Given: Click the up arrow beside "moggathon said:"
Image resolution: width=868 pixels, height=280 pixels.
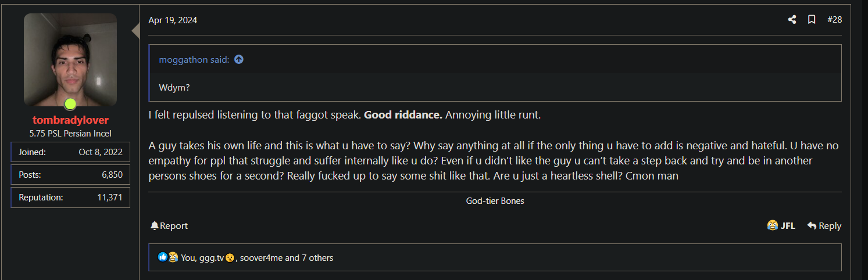Looking at the screenshot, I should tap(238, 59).
